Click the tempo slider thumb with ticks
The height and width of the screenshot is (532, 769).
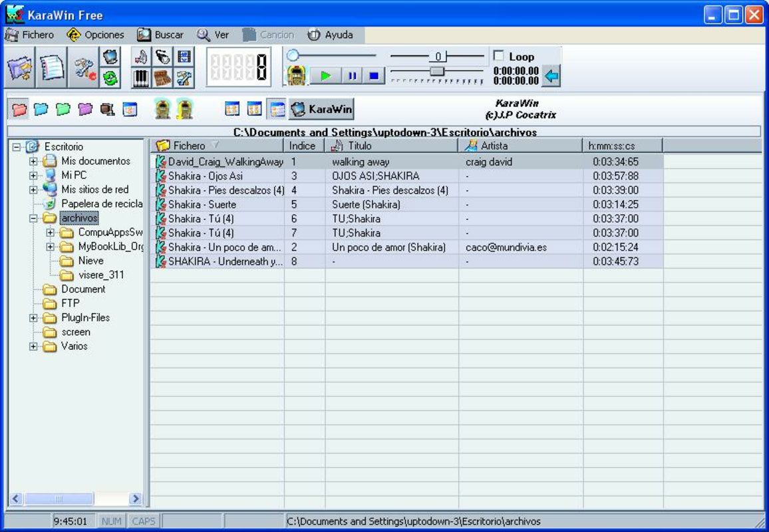(437, 72)
